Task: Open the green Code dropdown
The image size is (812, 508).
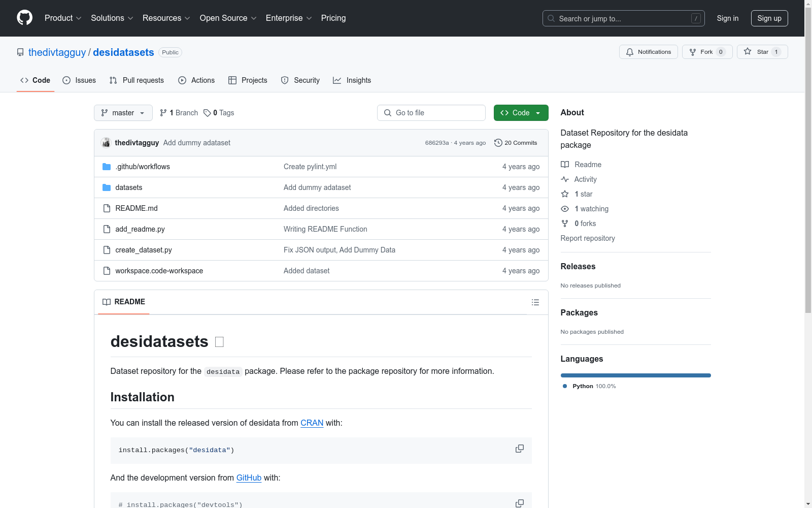Action: 521,113
